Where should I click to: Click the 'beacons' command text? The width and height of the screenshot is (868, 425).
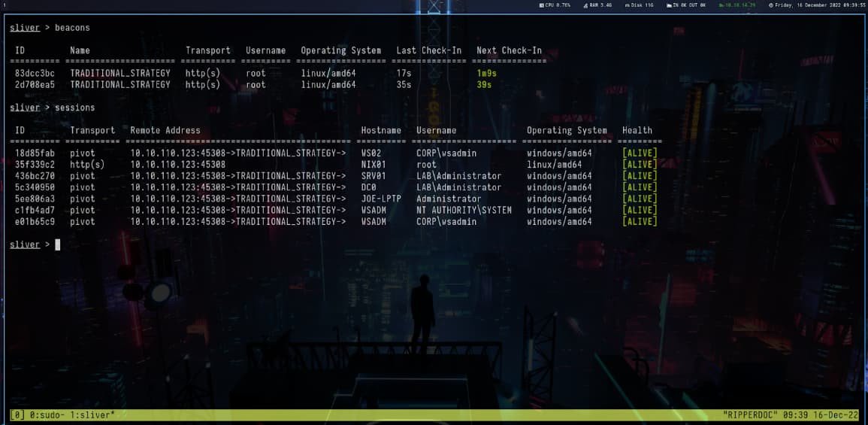pos(72,28)
